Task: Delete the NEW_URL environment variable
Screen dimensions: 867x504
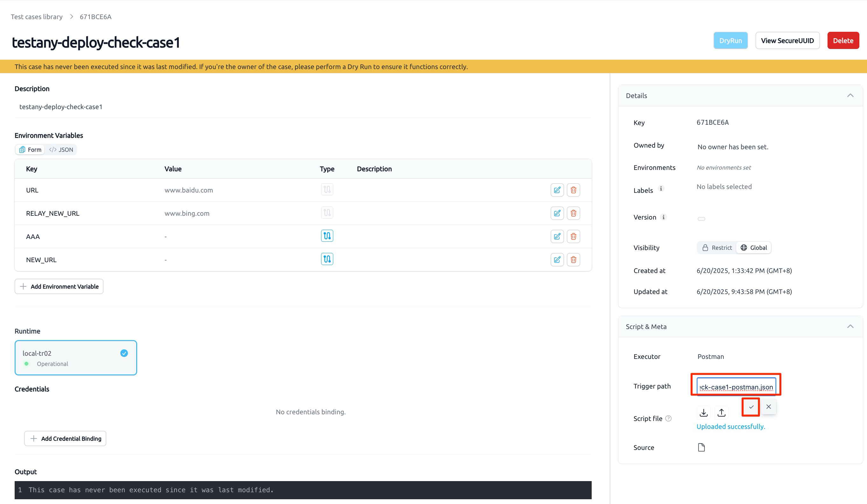Action: point(573,259)
